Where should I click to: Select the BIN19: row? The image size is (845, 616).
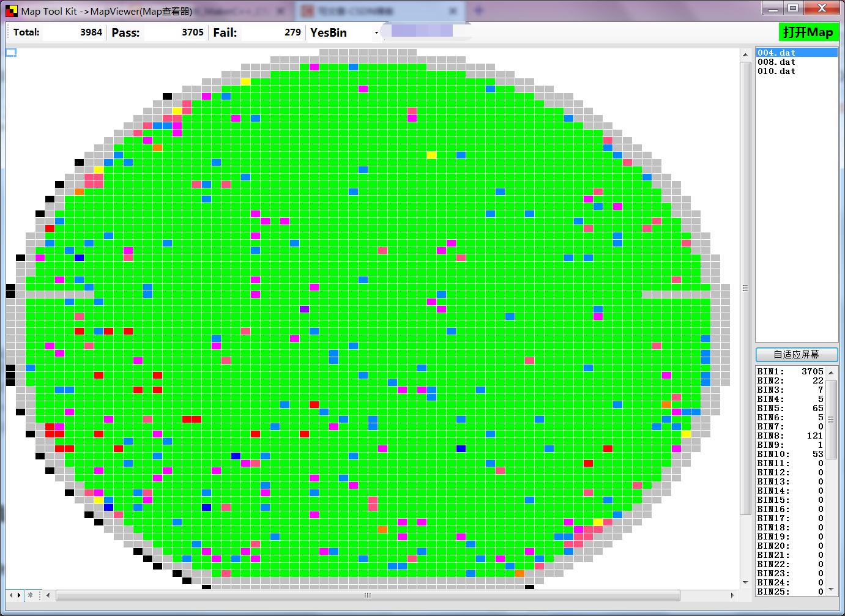point(791,536)
